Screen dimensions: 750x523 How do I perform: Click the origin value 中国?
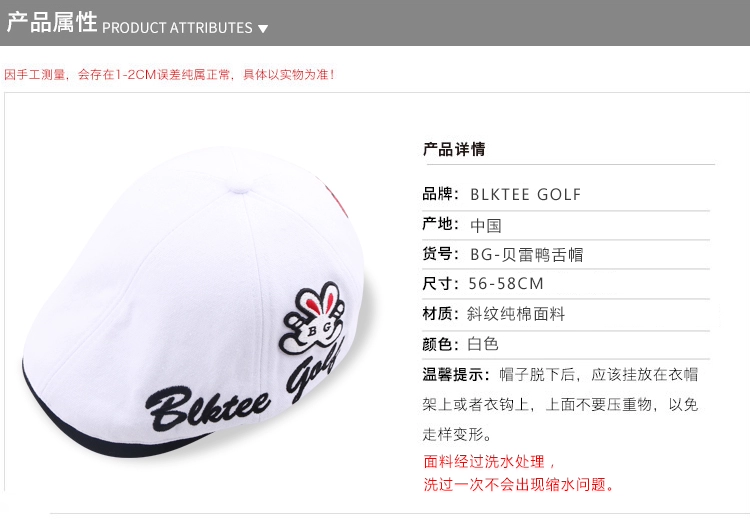pos(486,225)
